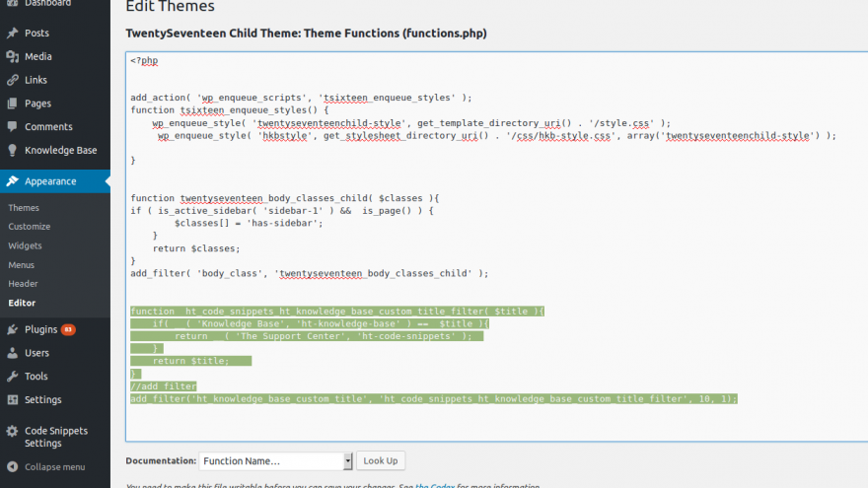Click the Look Up button
This screenshot has width=868, height=488.
(381, 461)
